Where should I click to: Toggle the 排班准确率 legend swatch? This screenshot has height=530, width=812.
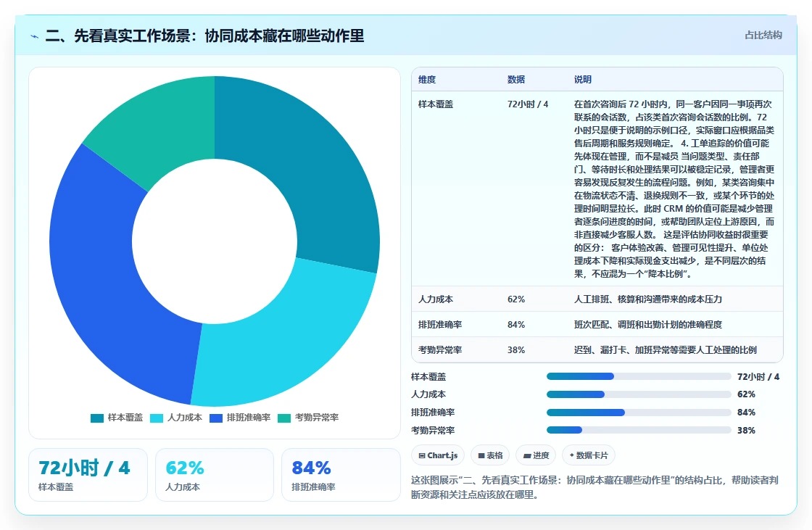(x=216, y=418)
